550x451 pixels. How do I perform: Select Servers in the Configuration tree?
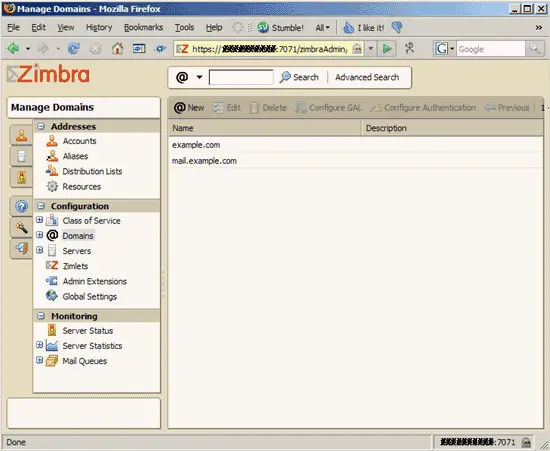click(x=76, y=251)
